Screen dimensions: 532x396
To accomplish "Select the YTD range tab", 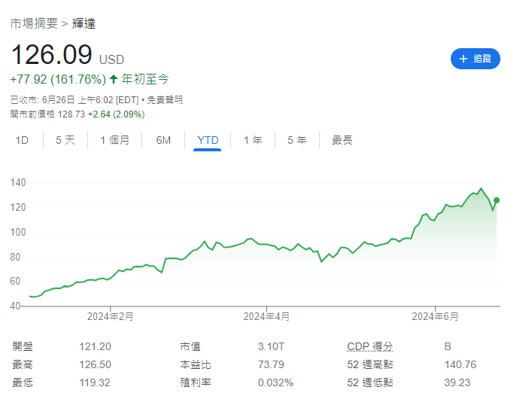I will click(x=207, y=140).
